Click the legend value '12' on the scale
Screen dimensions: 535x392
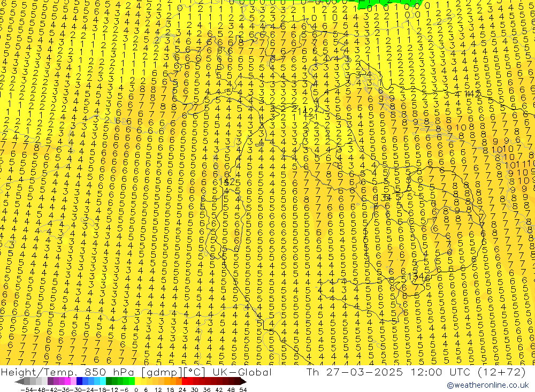coord(158,390)
